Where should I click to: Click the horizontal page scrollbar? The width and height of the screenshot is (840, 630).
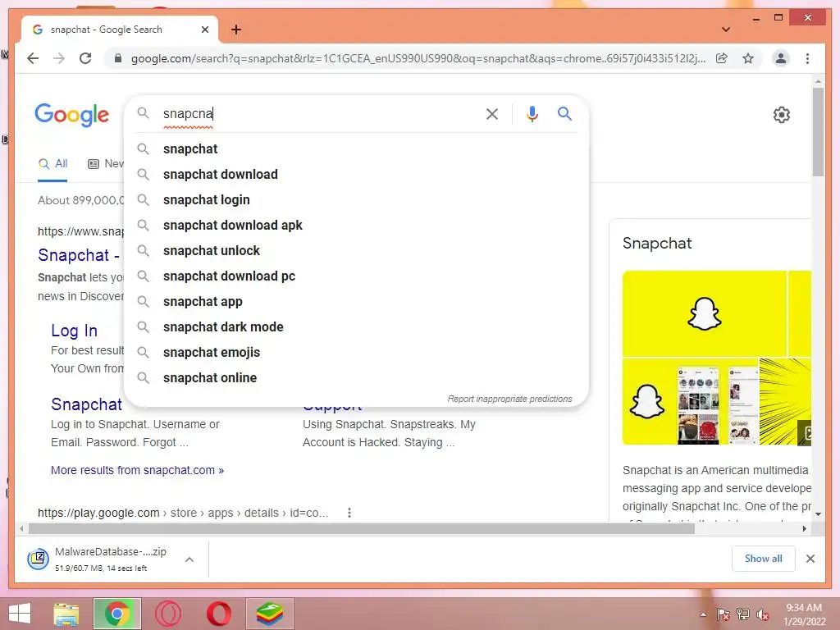(x=361, y=529)
